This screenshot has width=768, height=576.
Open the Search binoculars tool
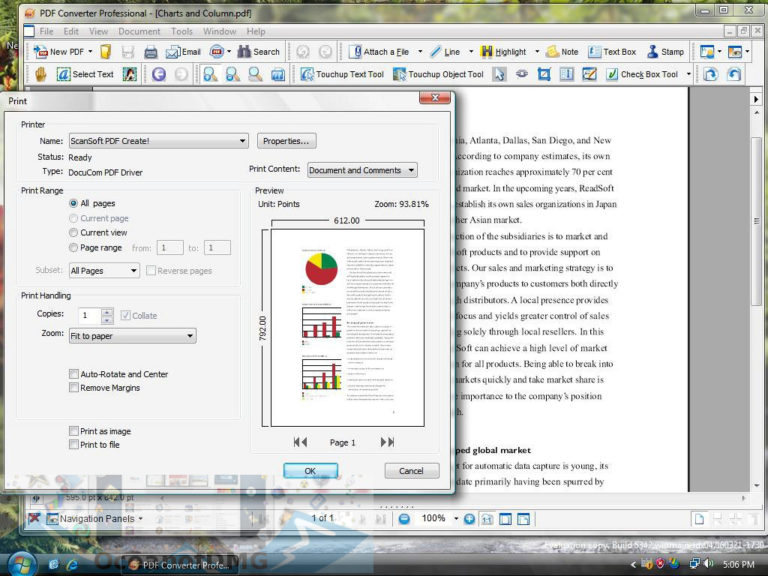click(x=258, y=51)
